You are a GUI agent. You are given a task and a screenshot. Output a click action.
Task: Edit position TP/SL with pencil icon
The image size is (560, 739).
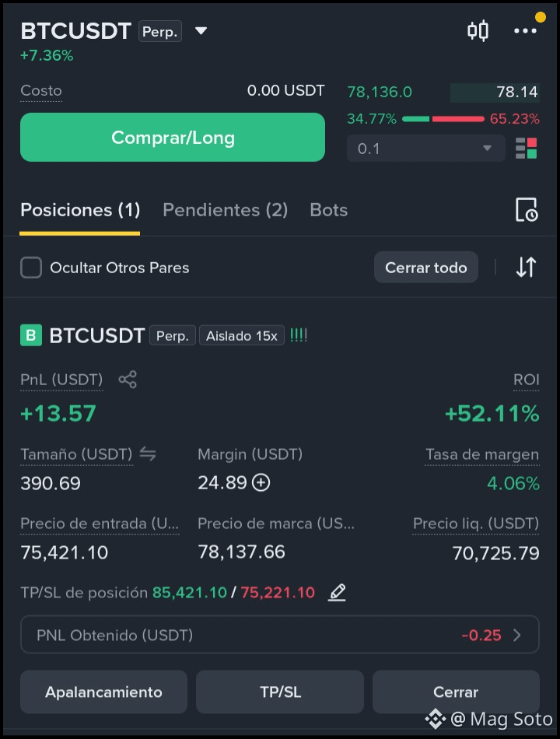coord(337,592)
